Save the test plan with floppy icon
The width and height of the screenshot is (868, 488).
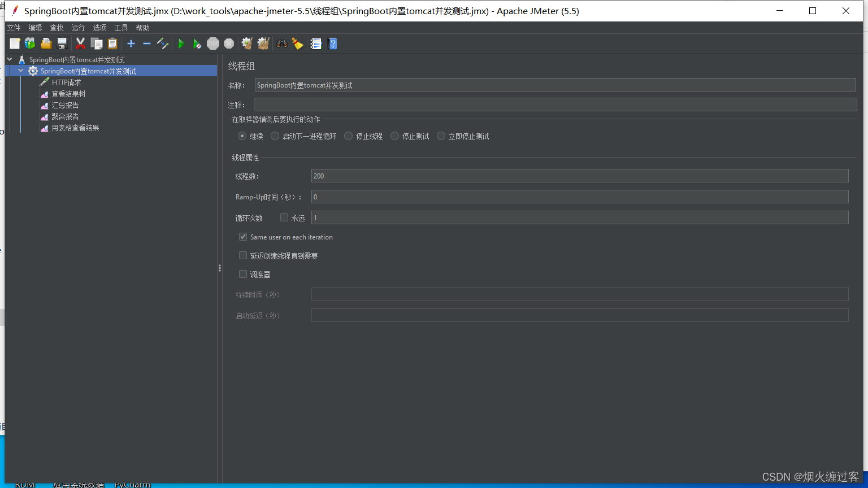(x=62, y=43)
